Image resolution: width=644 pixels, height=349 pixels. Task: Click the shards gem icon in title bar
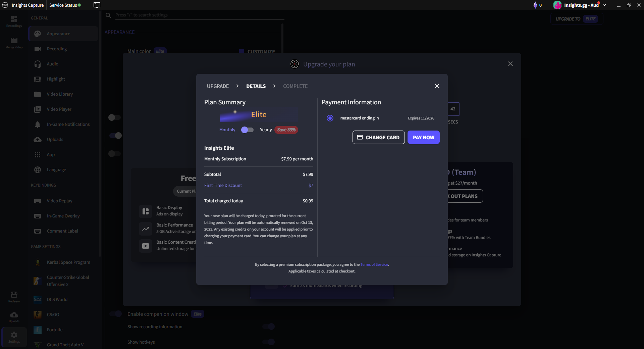(x=535, y=5)
